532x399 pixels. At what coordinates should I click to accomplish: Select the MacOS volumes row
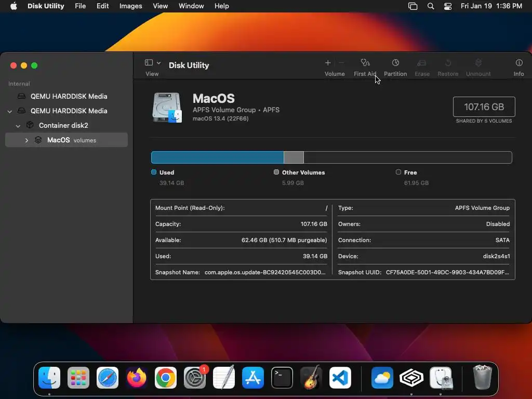click(66, 140)
